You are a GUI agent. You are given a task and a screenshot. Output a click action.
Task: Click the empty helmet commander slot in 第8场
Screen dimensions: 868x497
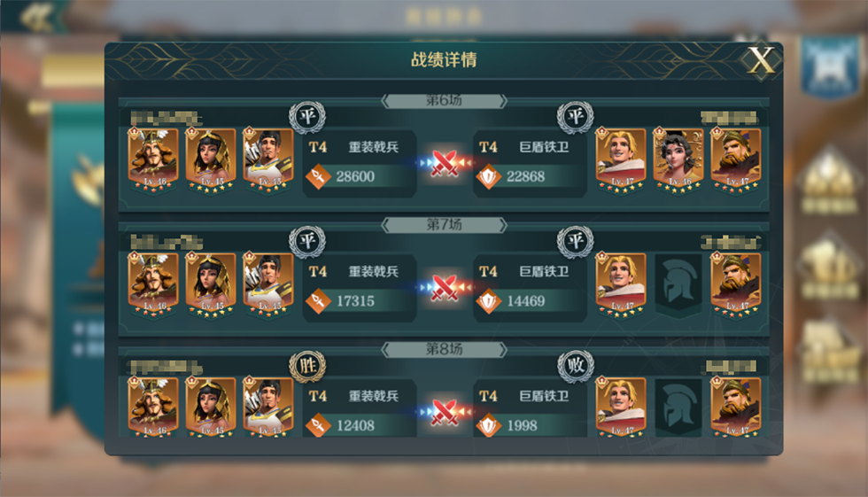pos(678,408)
